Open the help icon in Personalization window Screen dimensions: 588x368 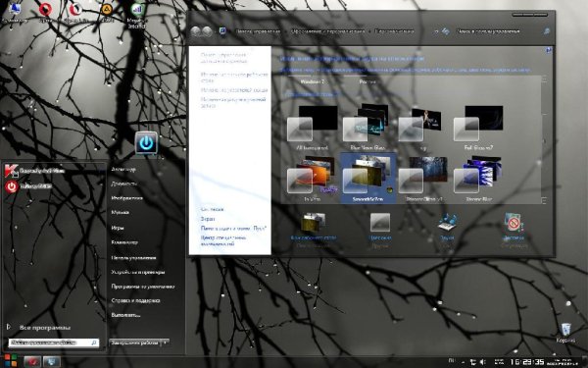click(x=549, y=50)
